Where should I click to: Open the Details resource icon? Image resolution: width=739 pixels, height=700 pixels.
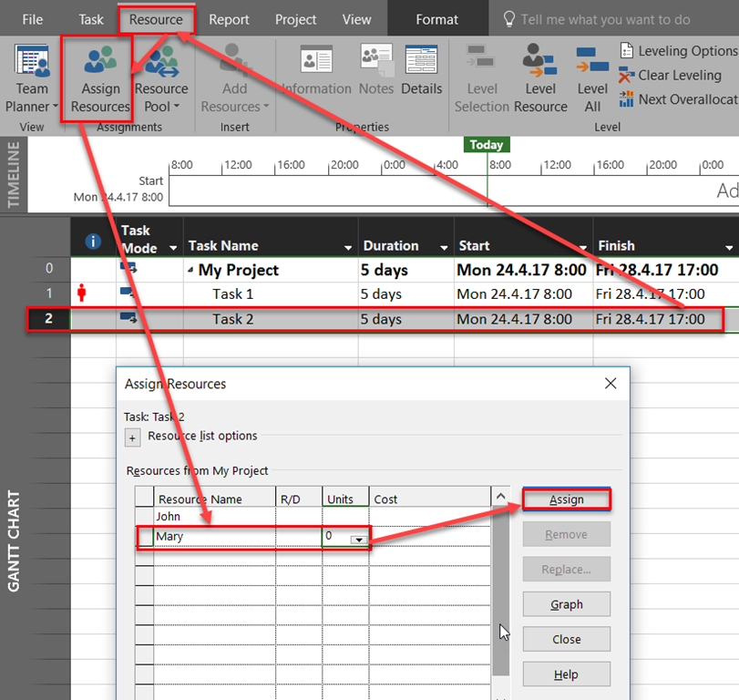click(x=422, y=71)
